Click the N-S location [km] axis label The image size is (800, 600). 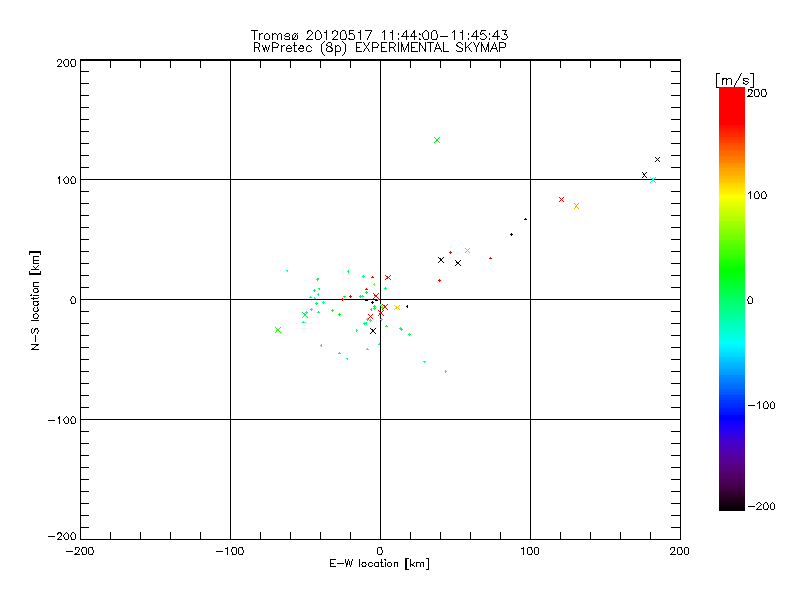pos(36,300)
